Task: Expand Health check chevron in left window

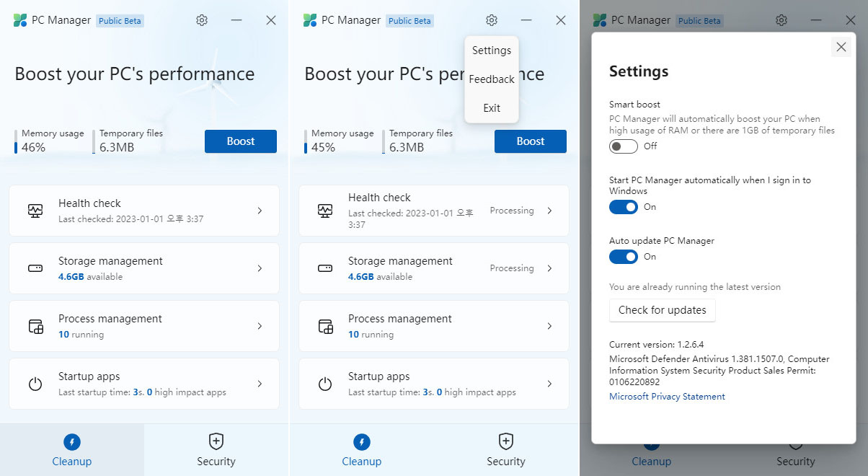Action: [260, 211]
